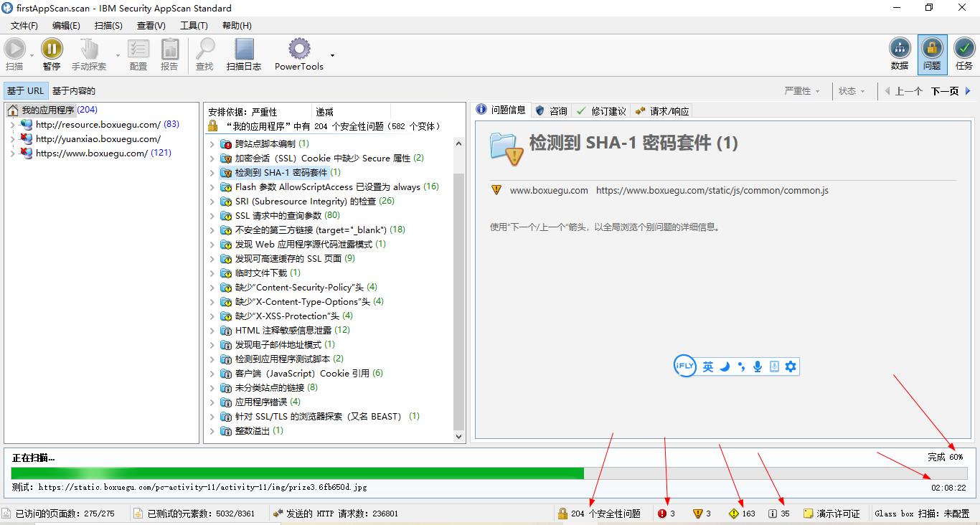Click the 递减 sort order header
Image resolution: width=980 pixels, height=525 pixels.
(325, 112)
